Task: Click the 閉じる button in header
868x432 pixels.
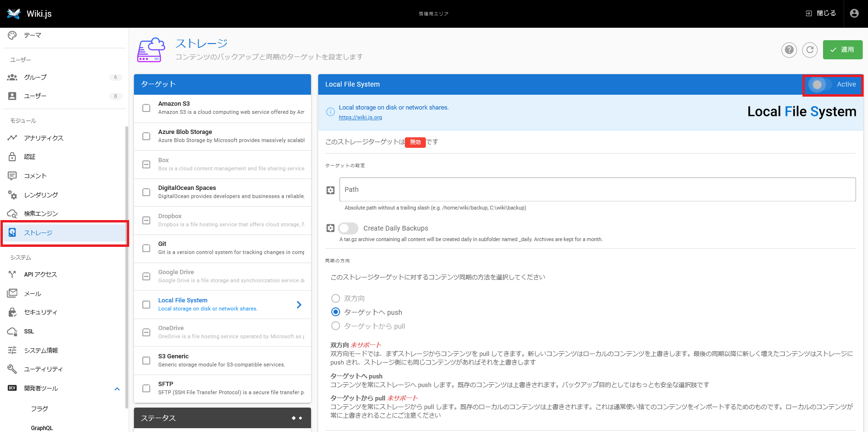Action: point(821,13)
